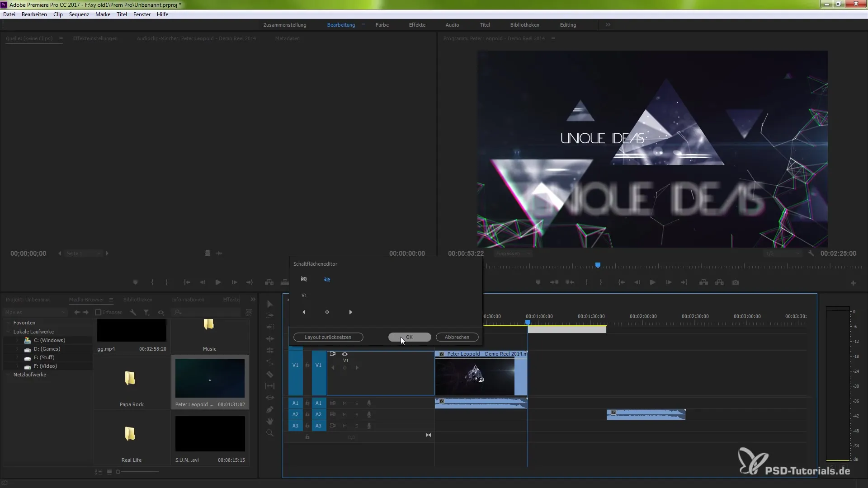Open the Movies directory dropdown
Image resolution: width=868 pixels, height=488 pixels.
[x=63, y=312]
